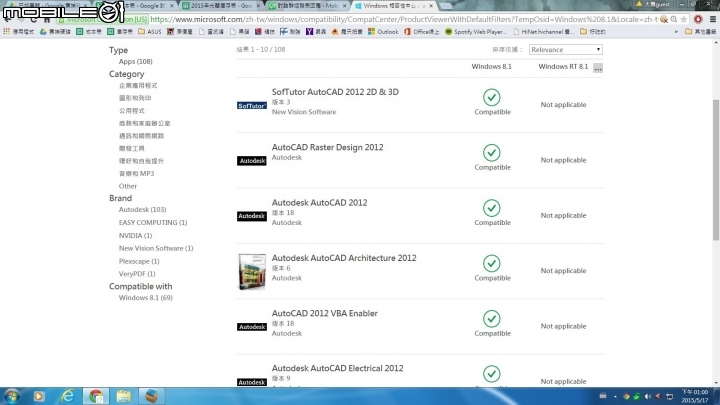Screen dimensions: 720x405
Task: Click Compatible checkmark for AutoCAD Electrical 2012
Action: coord(492,374)
